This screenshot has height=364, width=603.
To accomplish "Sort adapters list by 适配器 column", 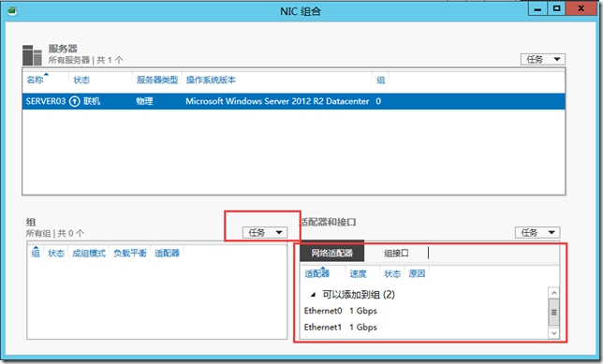I will (x=317, y=273).
